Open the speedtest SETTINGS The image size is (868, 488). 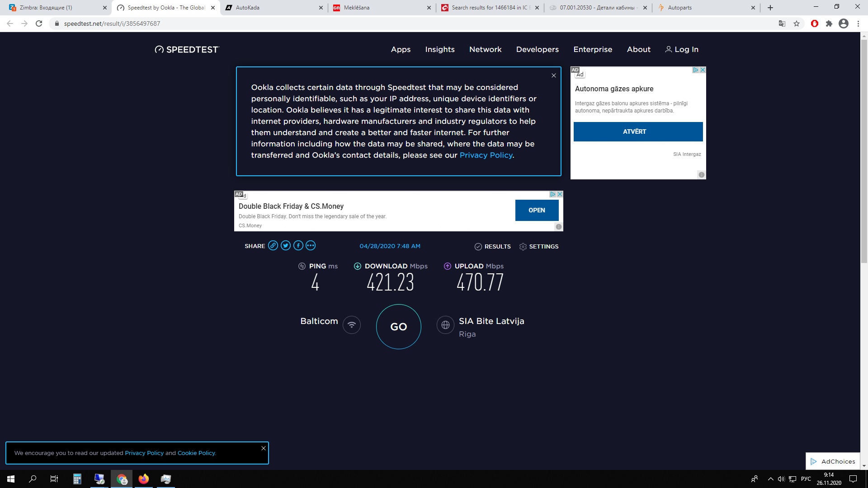click(x=539, y=247)
